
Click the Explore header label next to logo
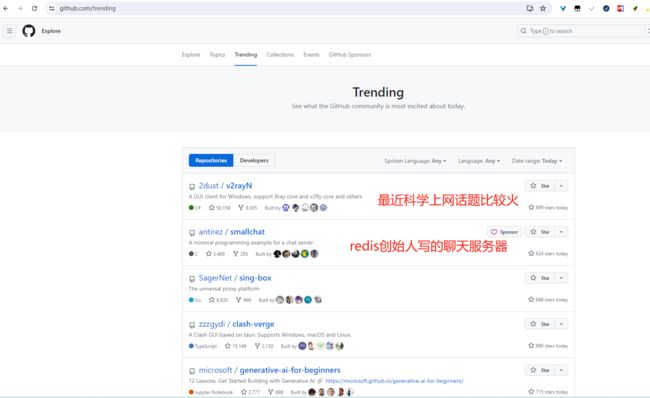click(x=51, y=31)
